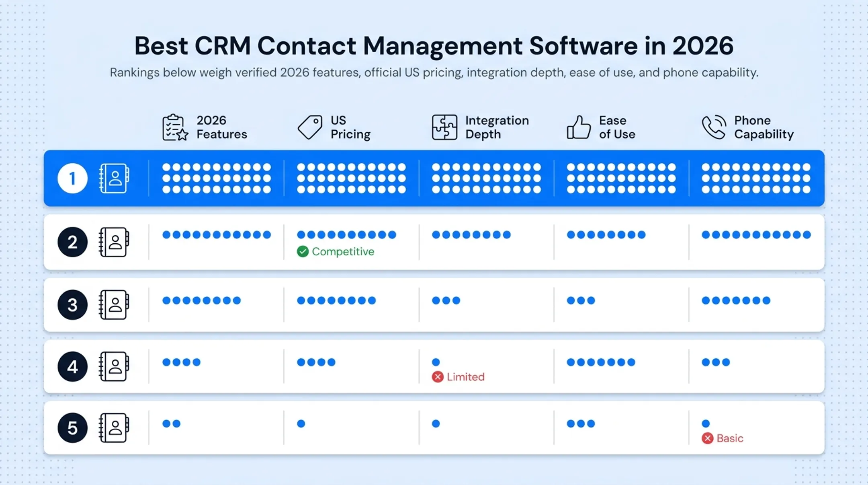The width and height of the screenshot is (868, 485).
Task: Click the row 3 US Pricing dot rating
Action: (336, 300)
